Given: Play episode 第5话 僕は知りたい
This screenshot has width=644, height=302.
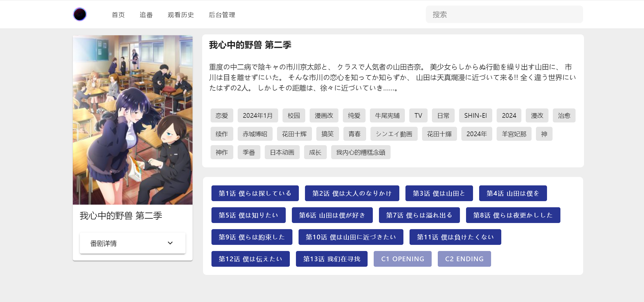Looking at the screenshot, I should pyautogui.click(x=248, y=215).
